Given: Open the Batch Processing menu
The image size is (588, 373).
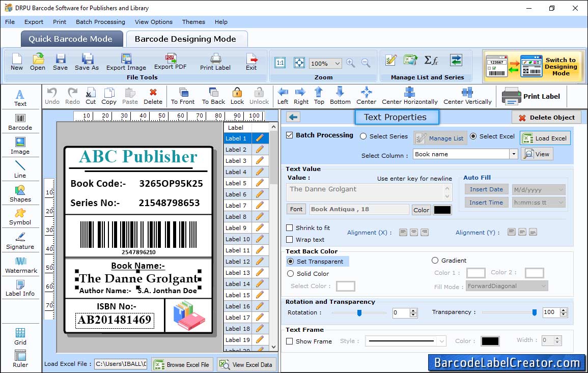Looking at the screenshot, I should coord(100,22).
